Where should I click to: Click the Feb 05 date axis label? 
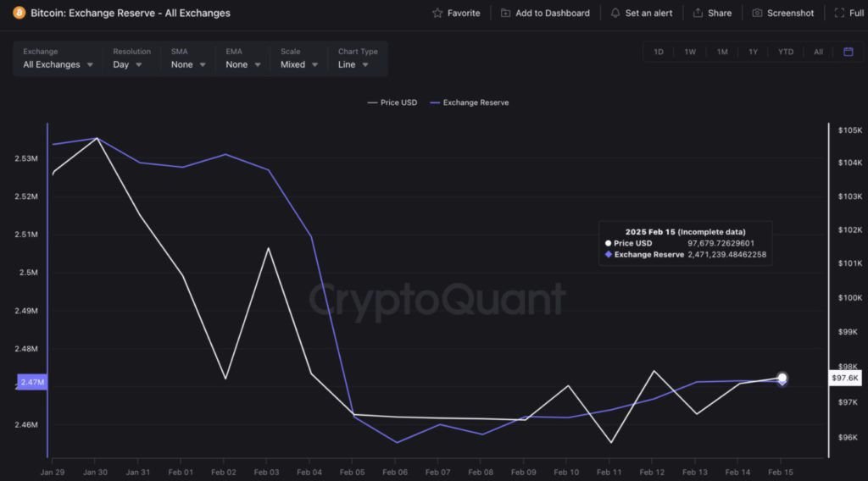[352, 473]
